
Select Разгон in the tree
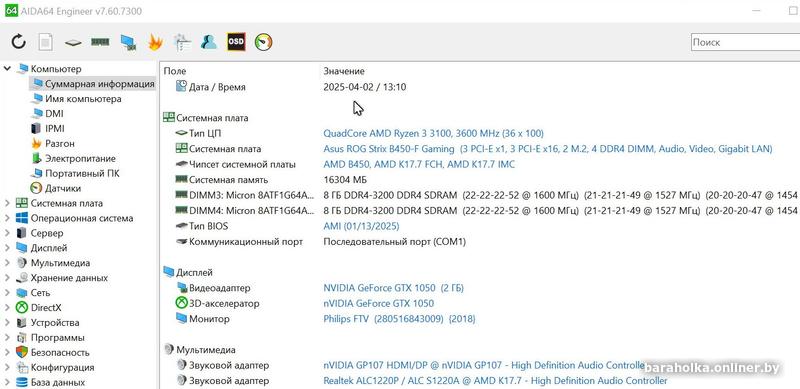(60, 143)
